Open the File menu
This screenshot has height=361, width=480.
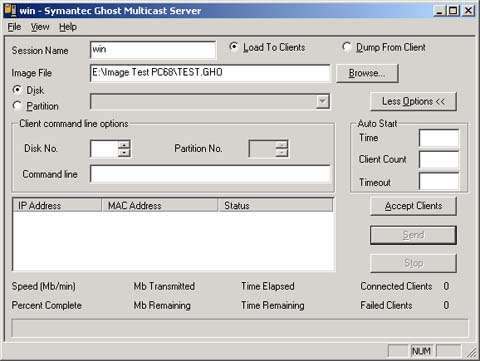pyautogui.click(x=14, y=27)
